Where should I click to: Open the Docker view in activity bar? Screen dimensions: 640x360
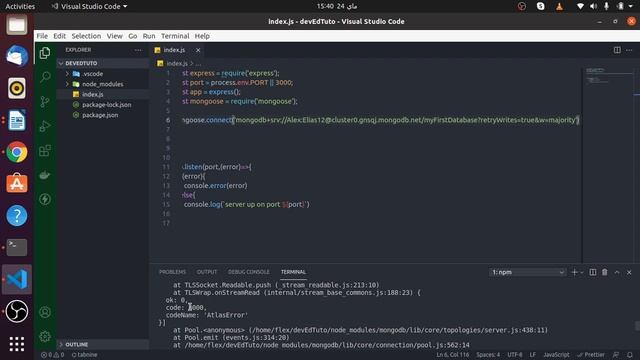tap(45, 175)
